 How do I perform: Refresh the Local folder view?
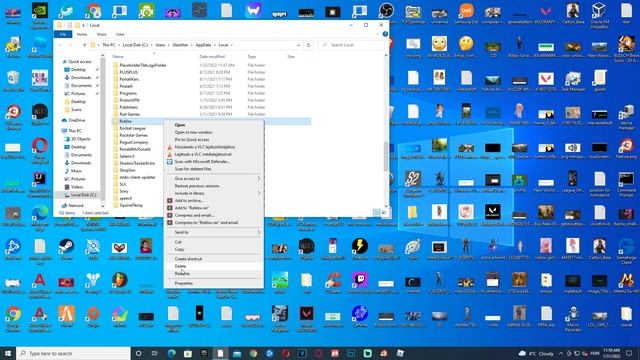coord(309,45)
